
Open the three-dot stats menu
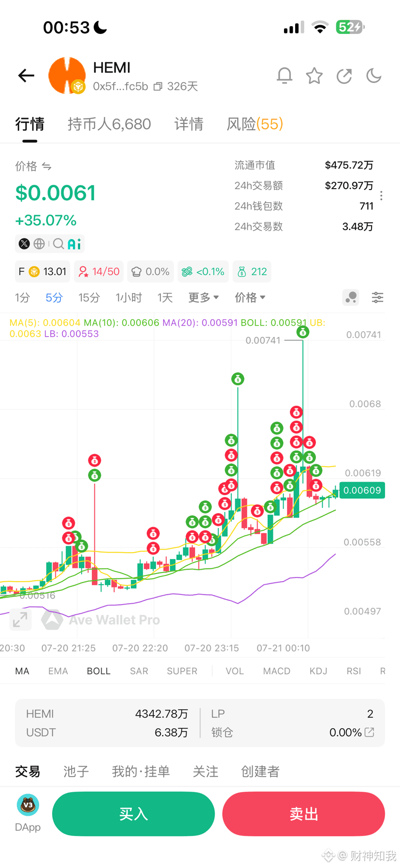click(x=381, y=196)
